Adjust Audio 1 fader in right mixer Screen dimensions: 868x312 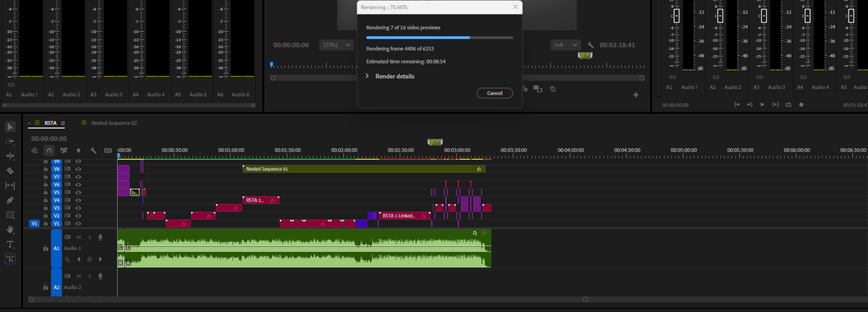[x=677, y=17]
